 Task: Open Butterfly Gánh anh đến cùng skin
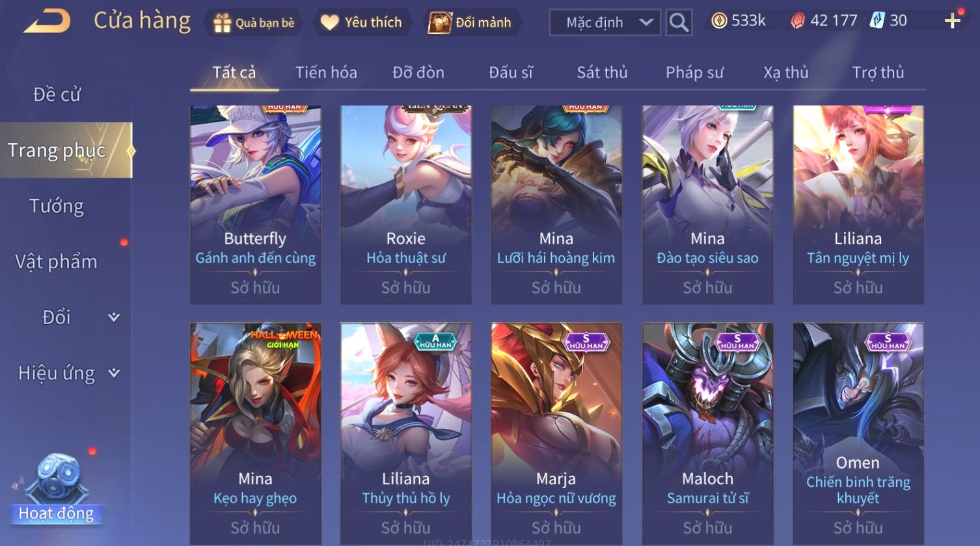point(255,205)
